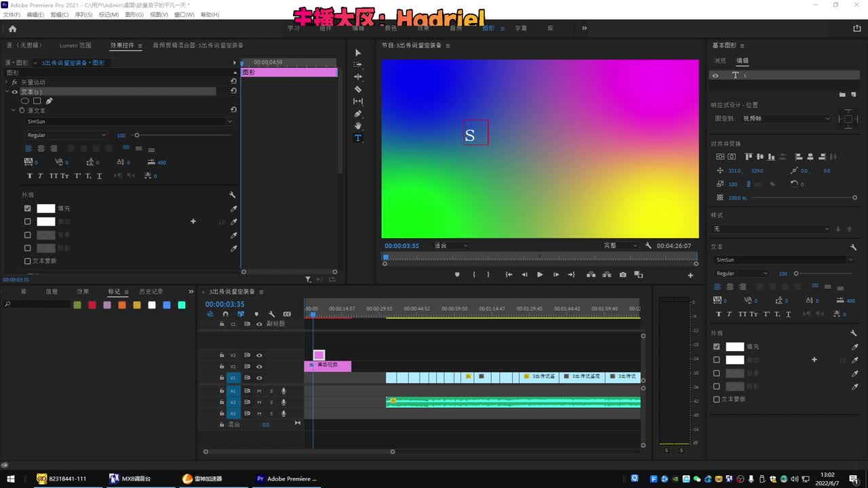The height and width of the screenshot is (488, 868).
Task: Open SimSun font dropdown in Effect Controls
Action: click(130, 122)
